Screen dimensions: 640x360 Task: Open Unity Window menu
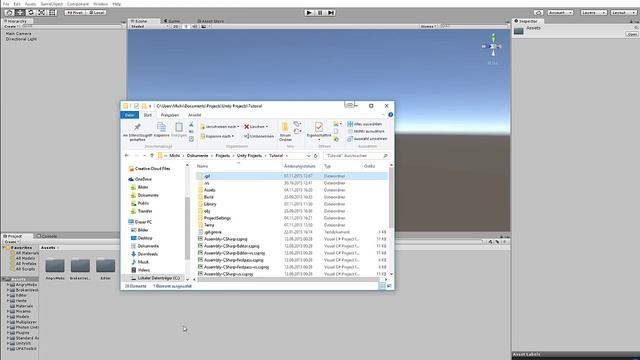[x=100, y=4]
